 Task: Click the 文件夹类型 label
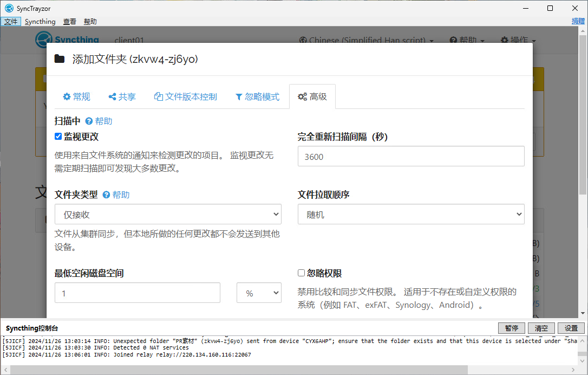pos(76,195)
